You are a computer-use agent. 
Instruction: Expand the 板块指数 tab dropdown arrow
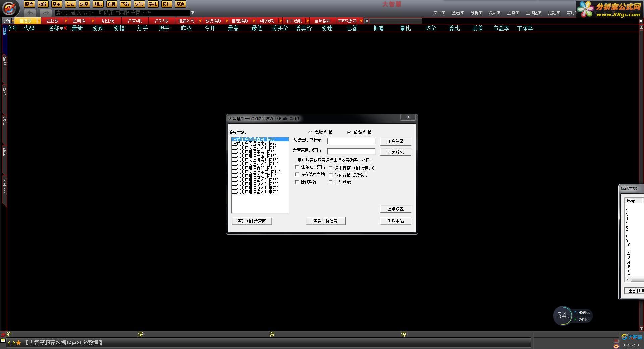pos(227,21)
